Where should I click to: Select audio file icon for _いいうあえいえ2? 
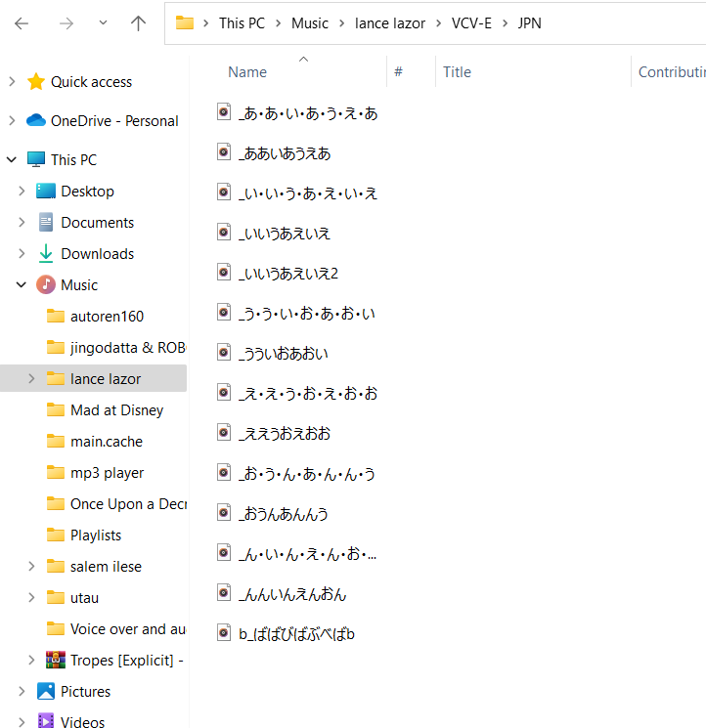[x=224, y=272]
